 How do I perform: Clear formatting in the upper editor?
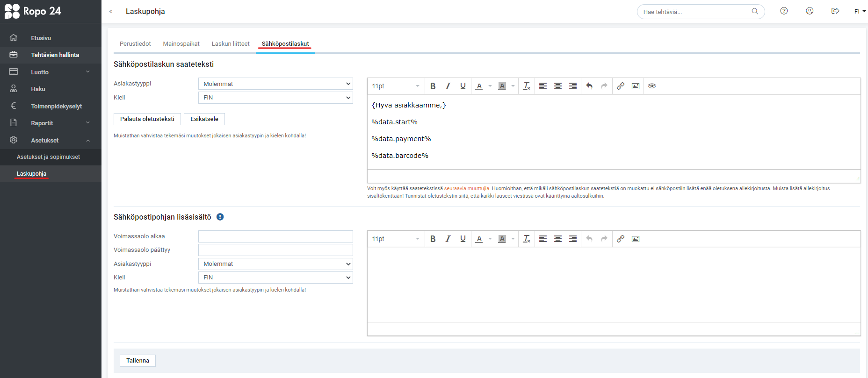[526, 86]
